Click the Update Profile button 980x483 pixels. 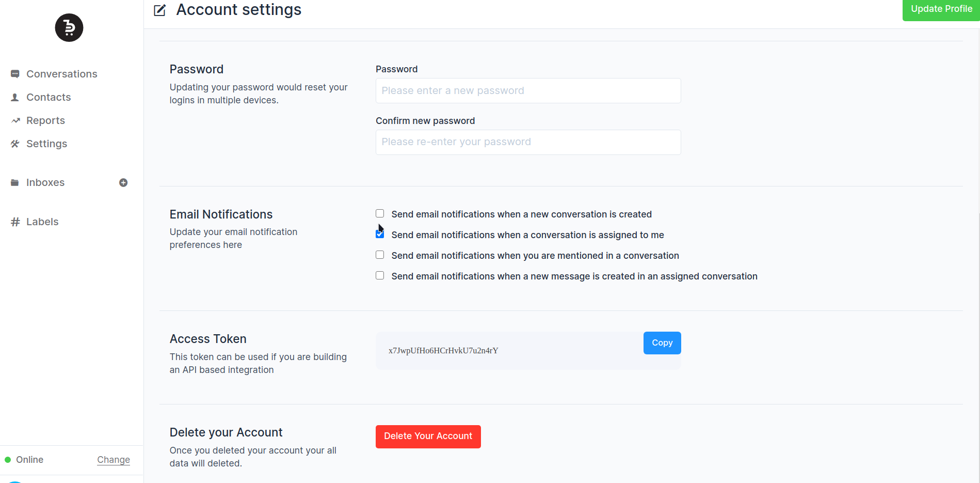coord(941,9)
